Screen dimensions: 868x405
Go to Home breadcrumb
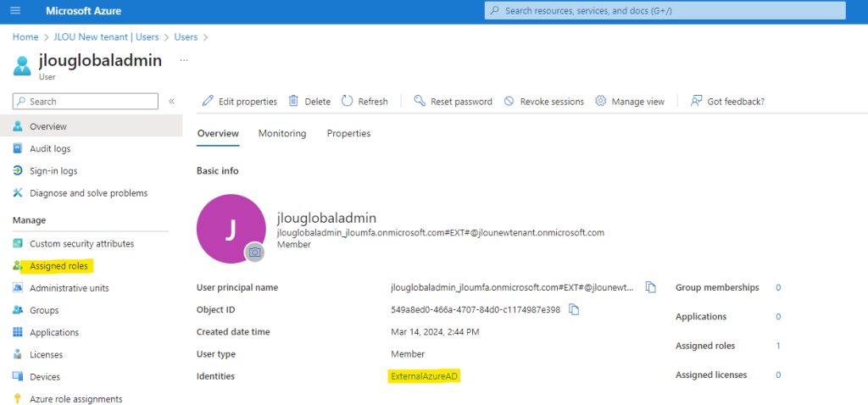[25, 37]
